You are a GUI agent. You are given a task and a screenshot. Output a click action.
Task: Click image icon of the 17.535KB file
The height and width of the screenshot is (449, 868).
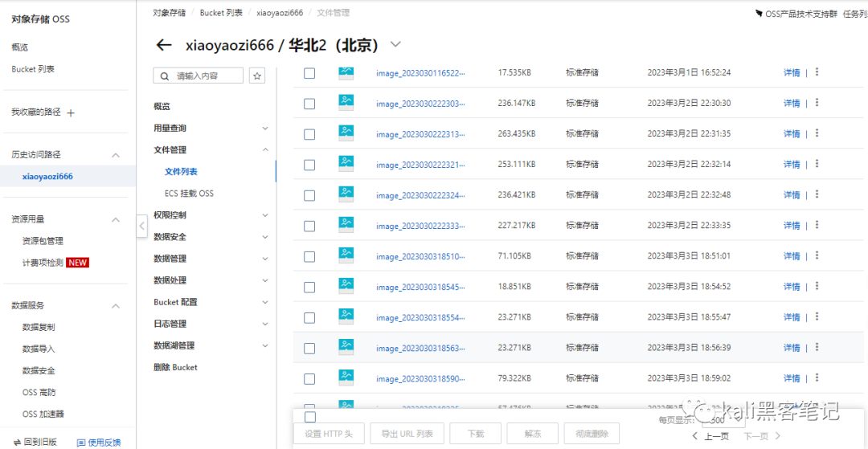346,72
